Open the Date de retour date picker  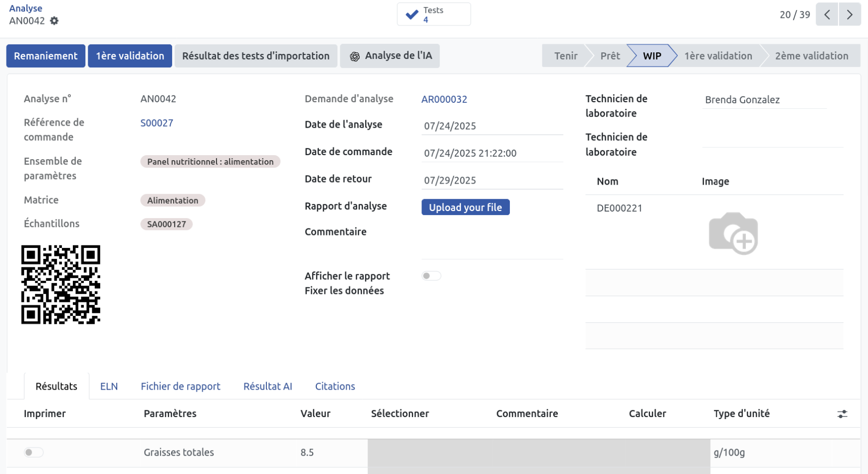(492, 181)
